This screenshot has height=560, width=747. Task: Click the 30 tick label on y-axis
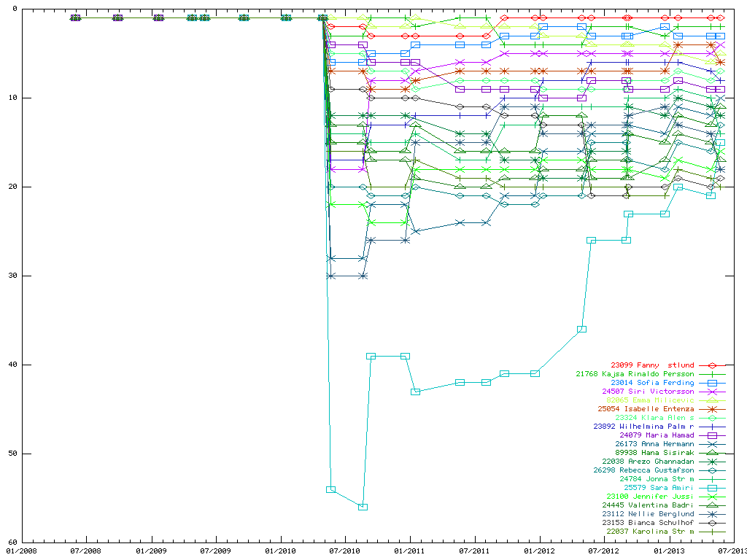12,276
